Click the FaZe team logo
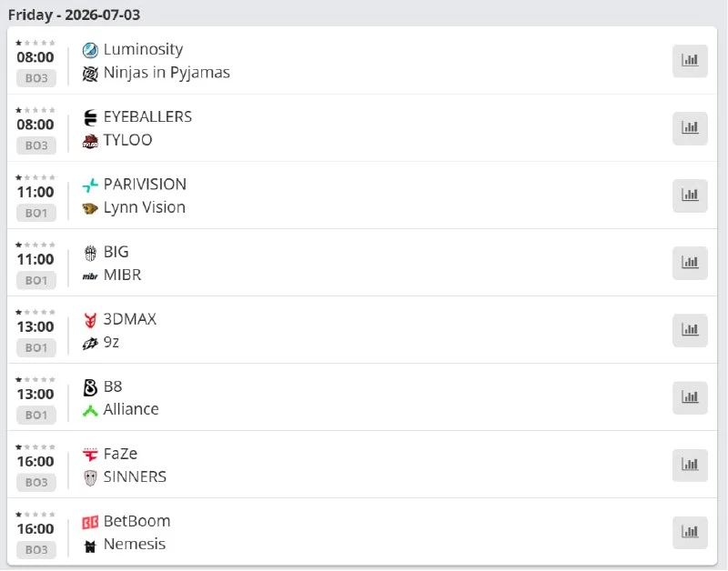 click(90, 454)
